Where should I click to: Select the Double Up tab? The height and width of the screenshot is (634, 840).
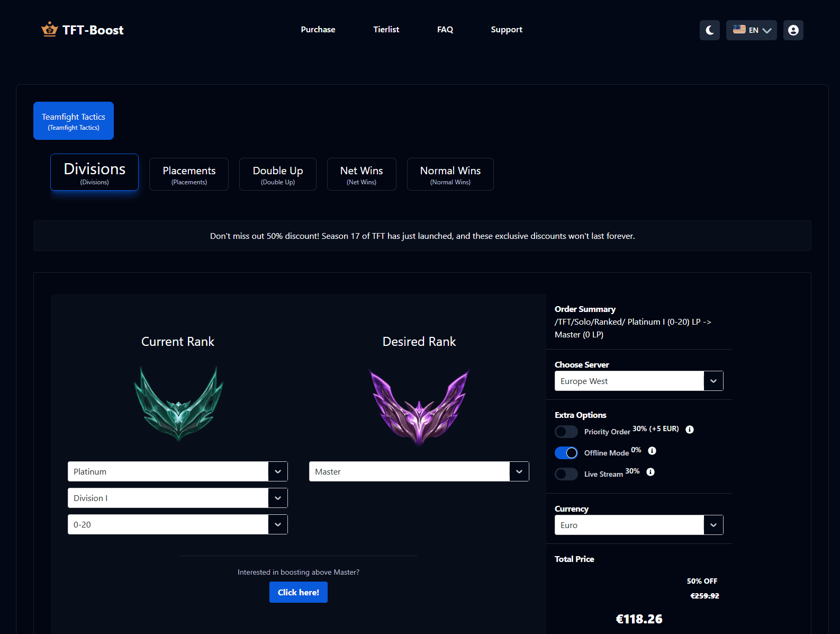coord(278,174)
